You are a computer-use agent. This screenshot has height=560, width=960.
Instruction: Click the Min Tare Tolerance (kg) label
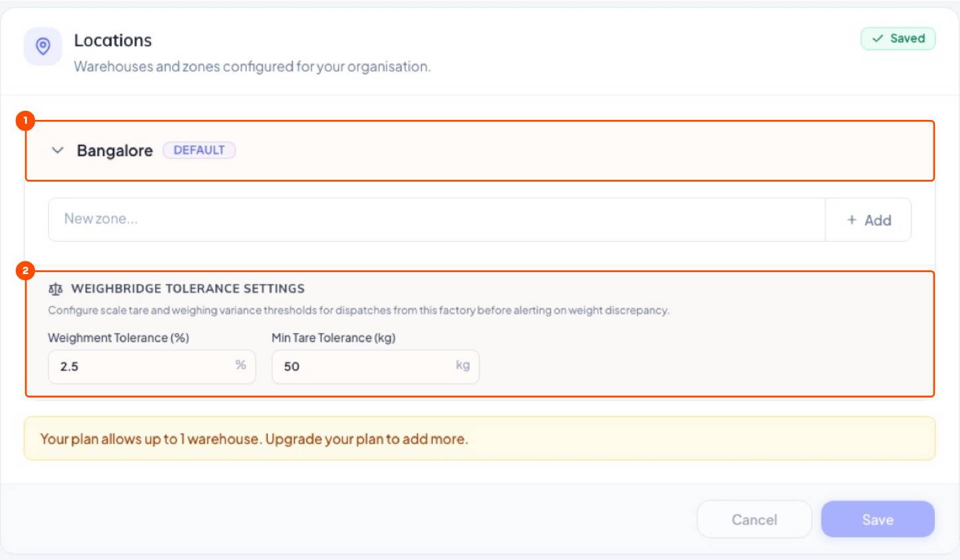[x=334, y=337]
